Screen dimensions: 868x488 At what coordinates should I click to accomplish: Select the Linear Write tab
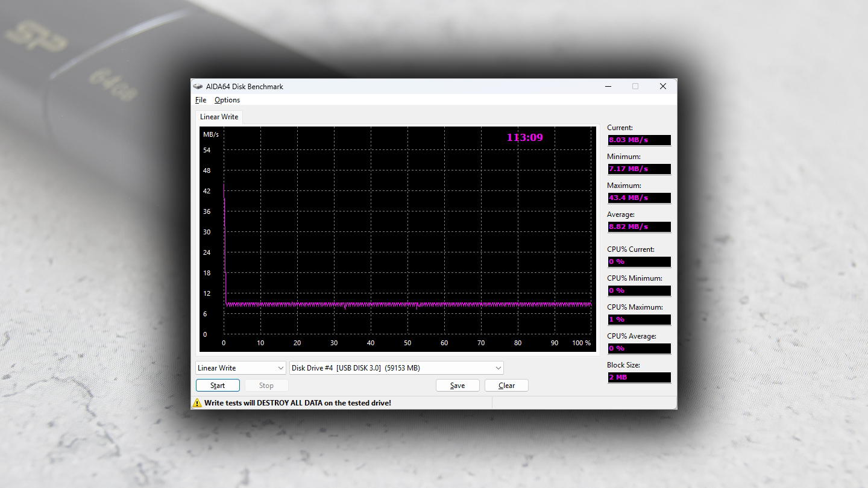click(219, 117)
